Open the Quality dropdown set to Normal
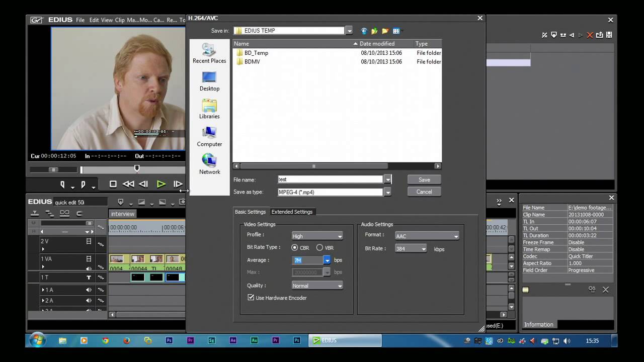This screenshot has width=644, height=362. pos(317,286)
